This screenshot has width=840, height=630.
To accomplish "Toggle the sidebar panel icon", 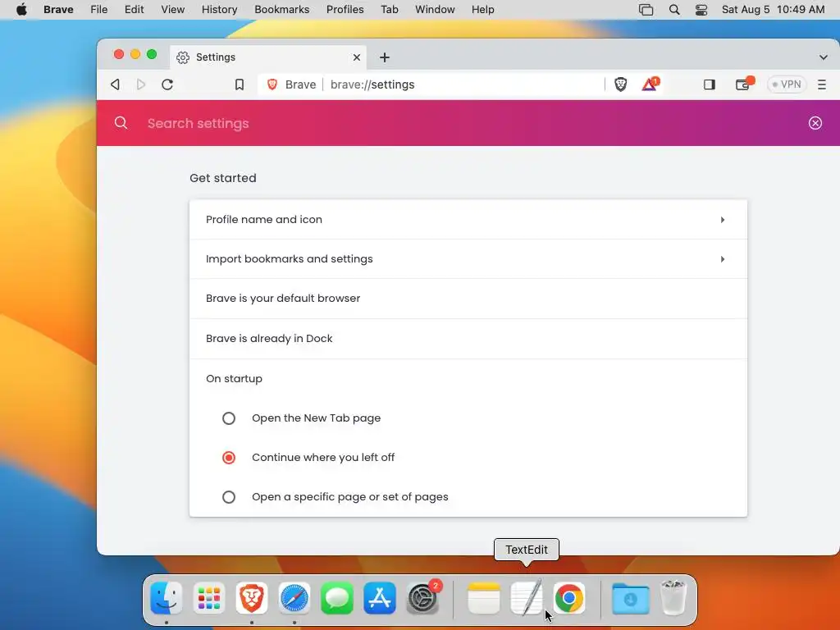I will coord(710,84).
